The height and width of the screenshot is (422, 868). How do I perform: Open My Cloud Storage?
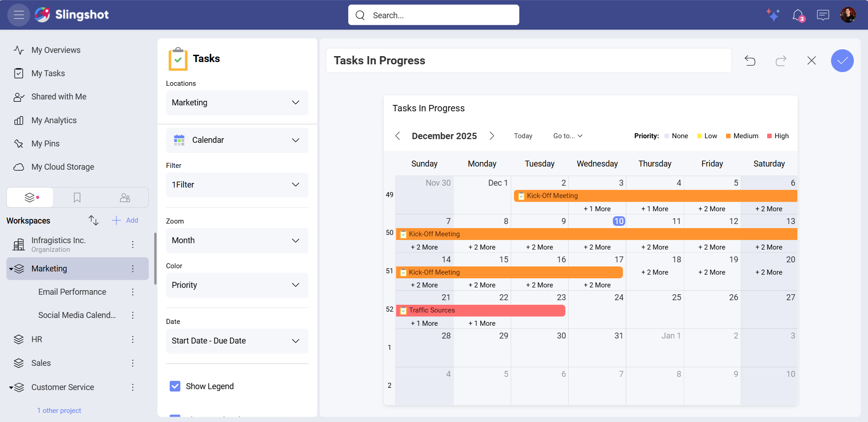click(63, 167)
